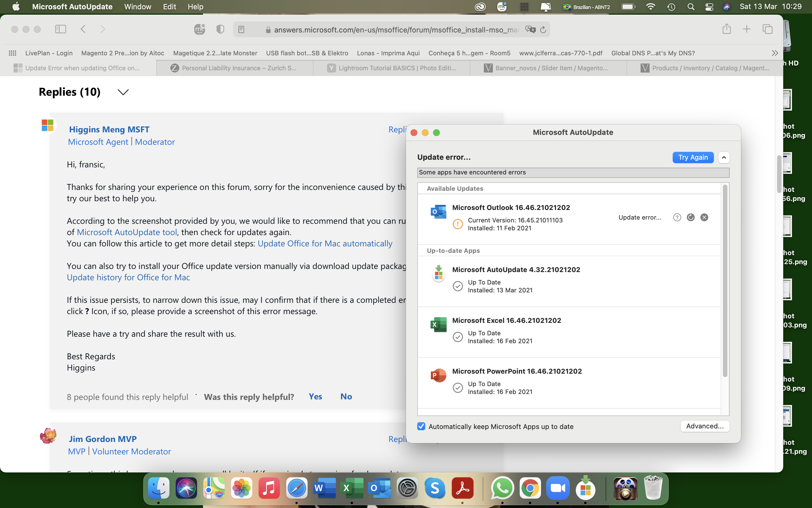Open Update history for Office for Mac link

point(128,277)
